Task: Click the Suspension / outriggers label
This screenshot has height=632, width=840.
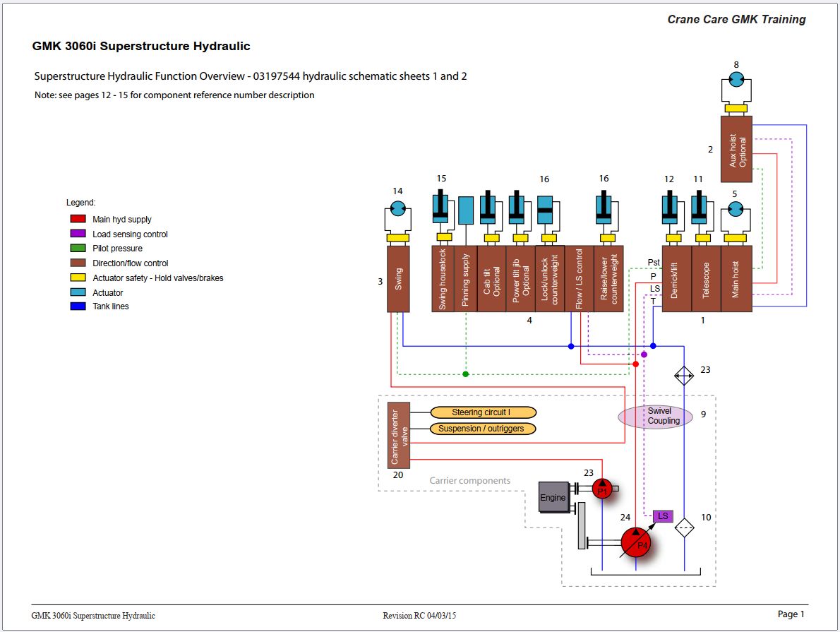Action: [484, 429]
